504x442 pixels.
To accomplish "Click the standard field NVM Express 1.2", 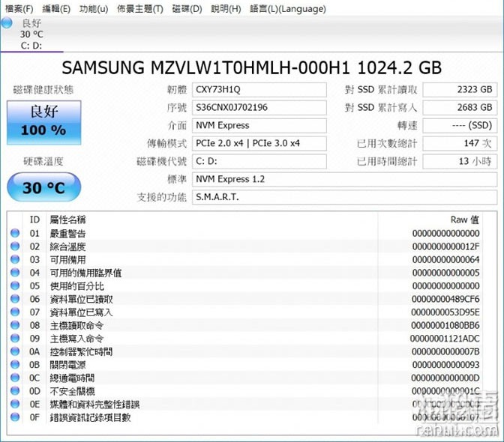I will pyautogui.click(x=344, y=179).
